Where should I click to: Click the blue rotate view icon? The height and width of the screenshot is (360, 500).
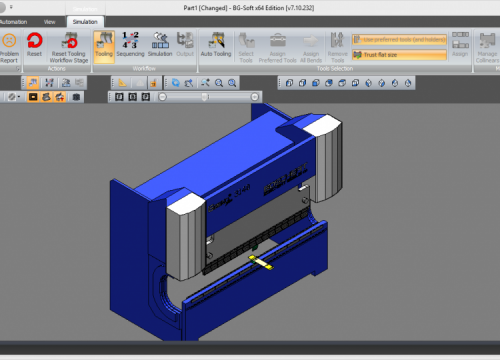pos(176,83)
